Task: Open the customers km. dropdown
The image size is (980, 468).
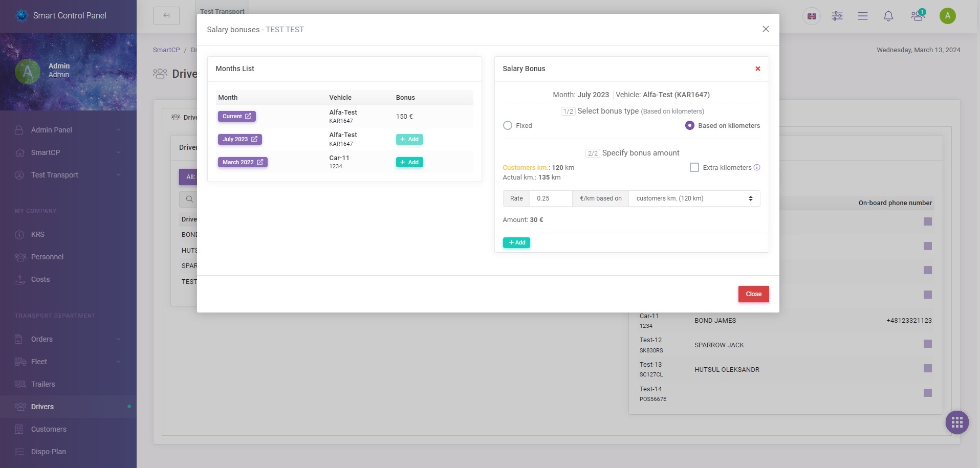Action: (x=693, y=198)
